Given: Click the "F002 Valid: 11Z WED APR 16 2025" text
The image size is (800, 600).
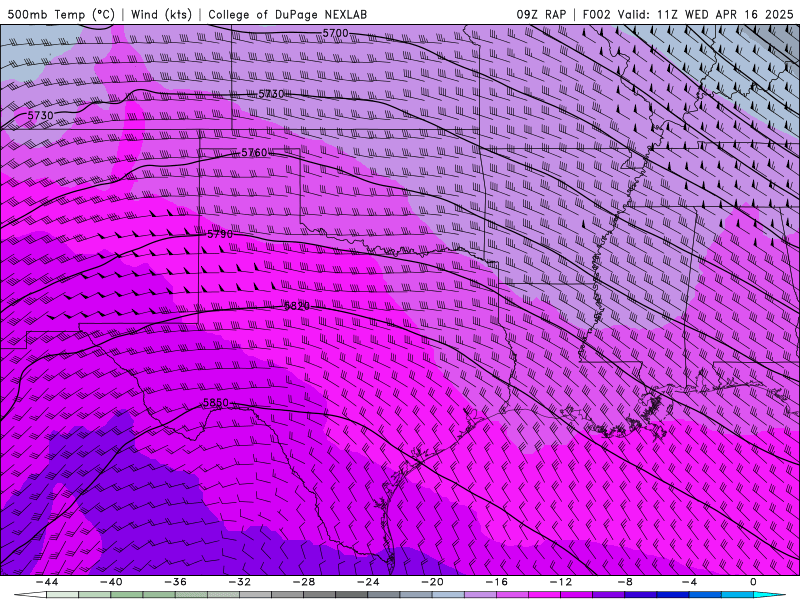Looking at the screenshot, I should (688, 14).
